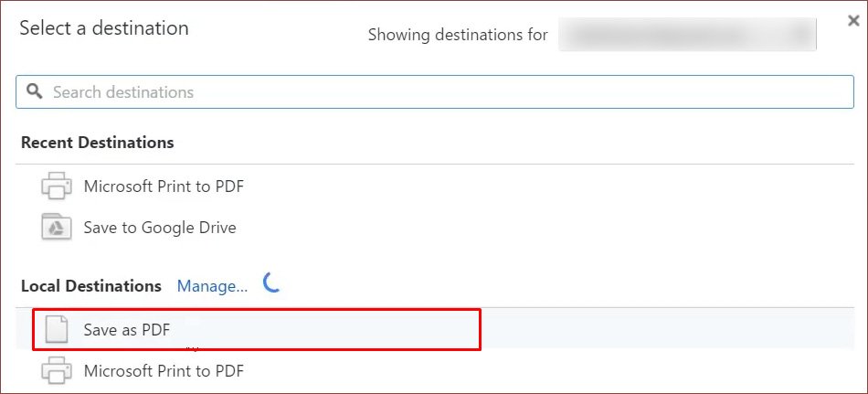
Task: Select Save to Google Drive destination
Action: 160,228
